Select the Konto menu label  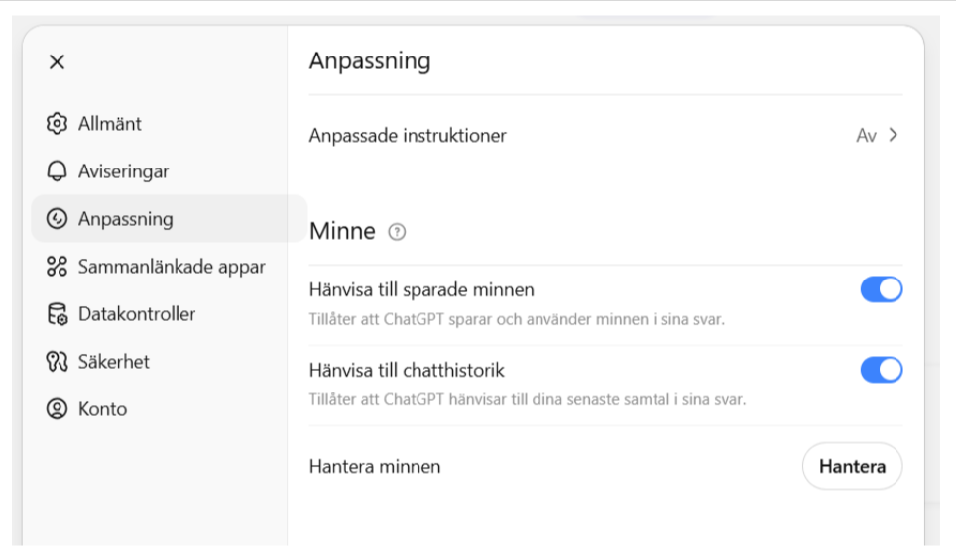103,409
